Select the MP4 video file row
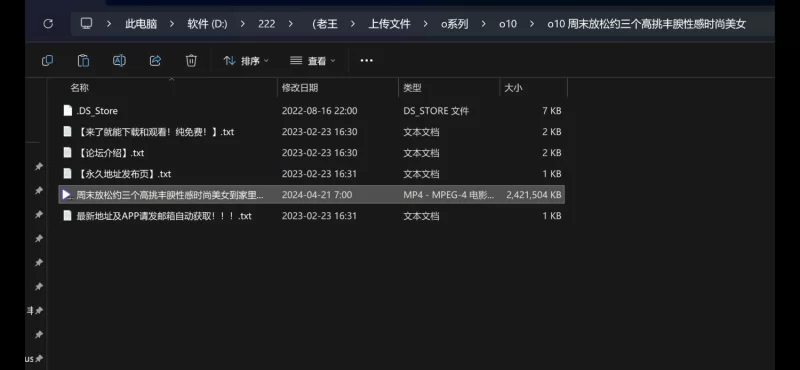 click(x=311, y=194)
